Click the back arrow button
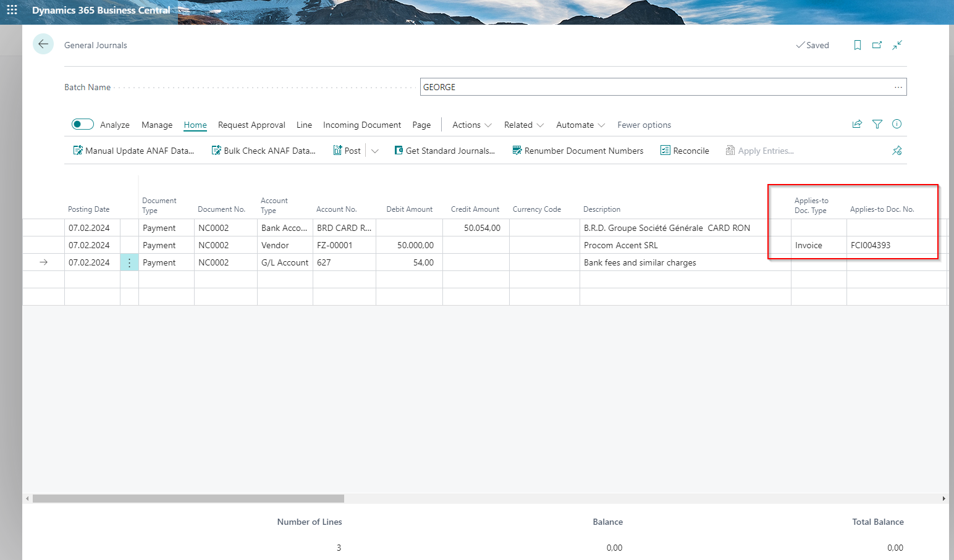 [43, 44]
